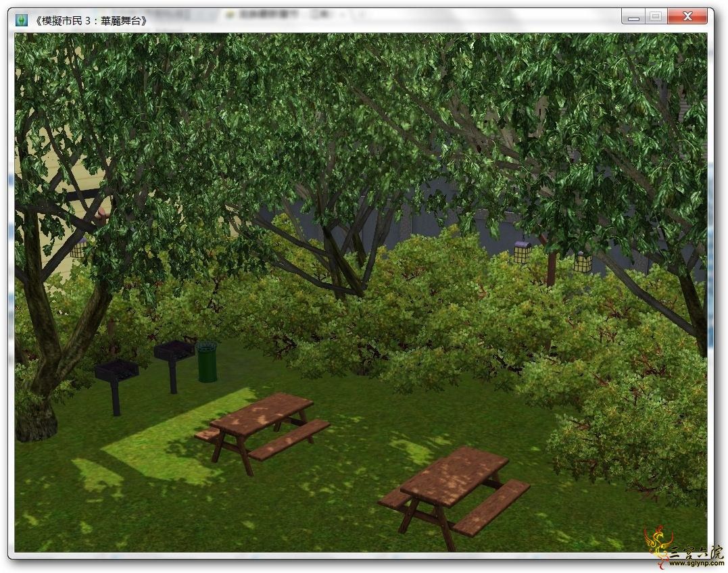Minimize the 模擬市民 3 game window

(633, 17)
